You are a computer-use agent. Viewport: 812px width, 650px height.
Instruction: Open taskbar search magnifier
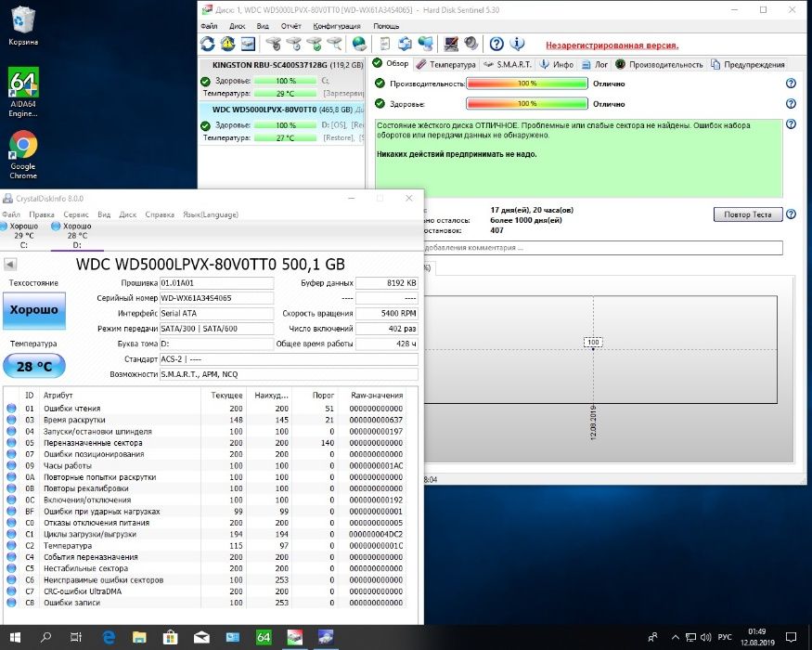point(45,637)
